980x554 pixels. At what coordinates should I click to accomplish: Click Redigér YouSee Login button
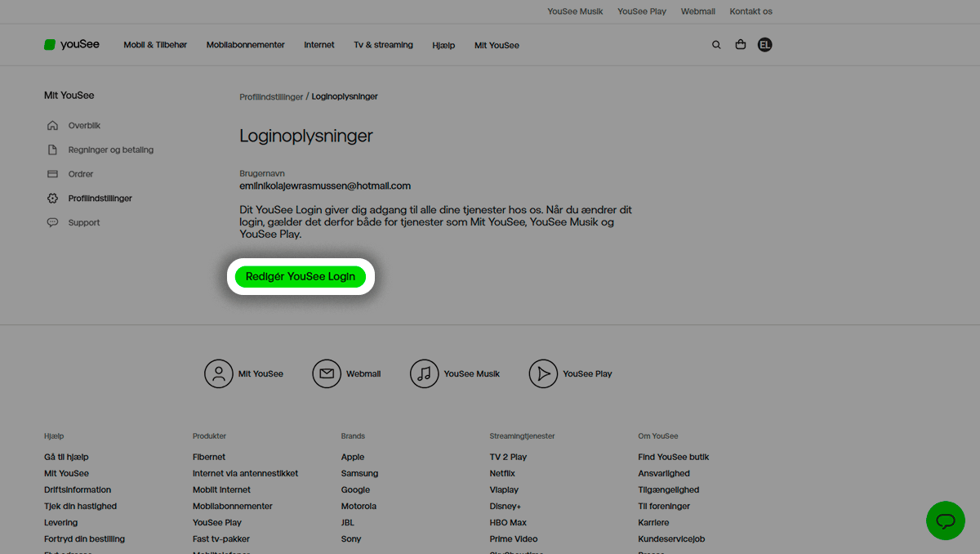click(301, 277)
